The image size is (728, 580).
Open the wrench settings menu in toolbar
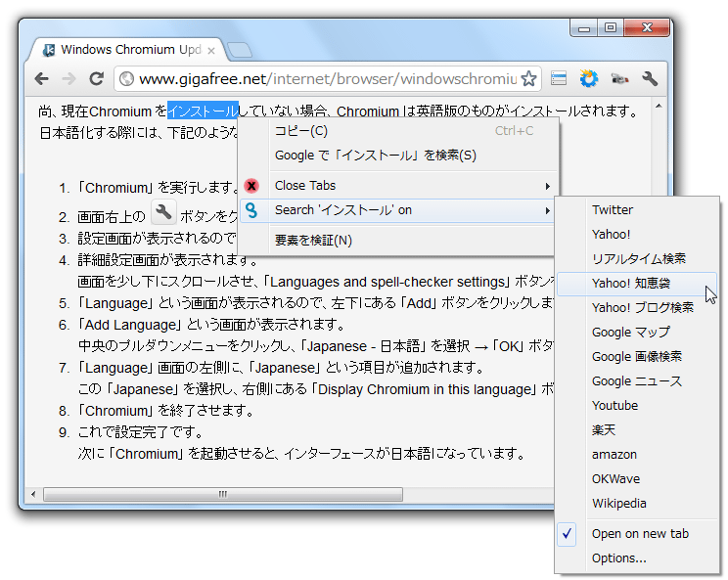point(650,79)
